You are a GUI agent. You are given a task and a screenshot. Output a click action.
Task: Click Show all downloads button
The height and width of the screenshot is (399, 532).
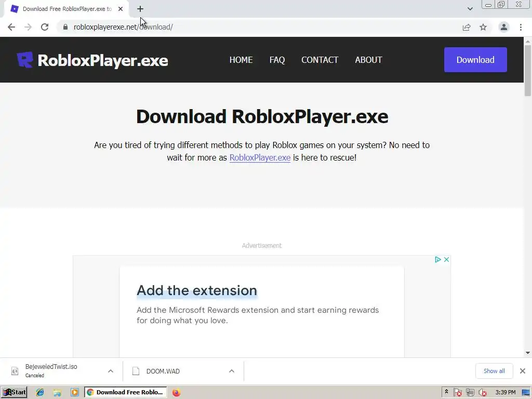click(x=494, y=371)
